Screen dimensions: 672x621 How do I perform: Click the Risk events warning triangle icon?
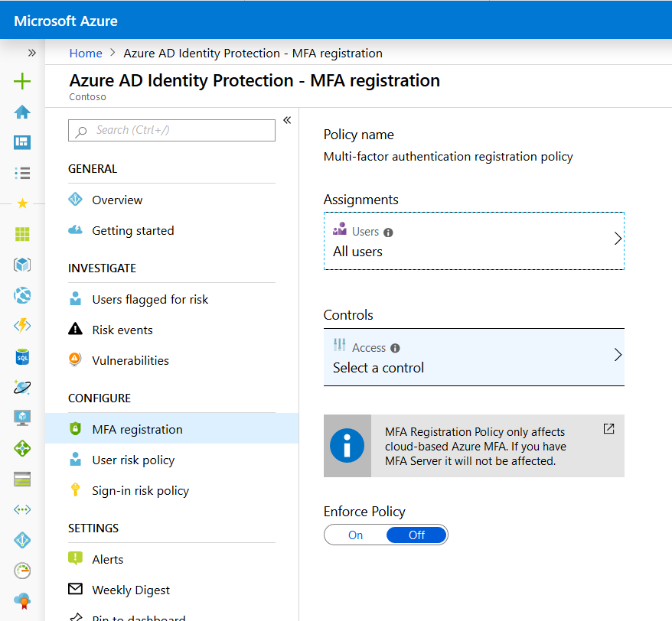click(x=76, y=329)
